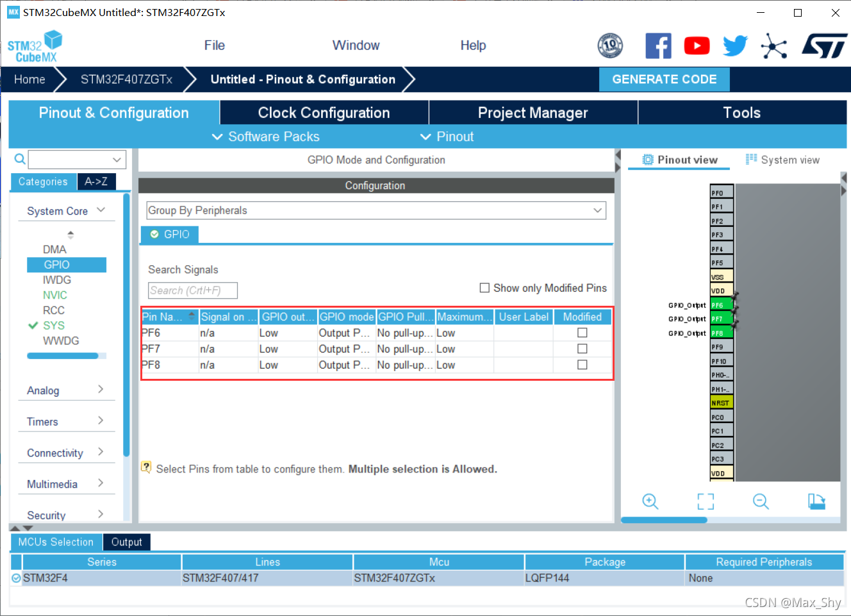Open the 10th anniversary badge icon
This screenshot has width=851, height=616.
(610, 46)
